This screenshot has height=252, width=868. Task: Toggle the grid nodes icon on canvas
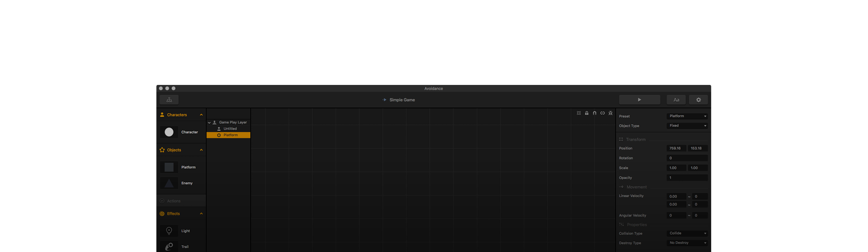coord(579,113)
